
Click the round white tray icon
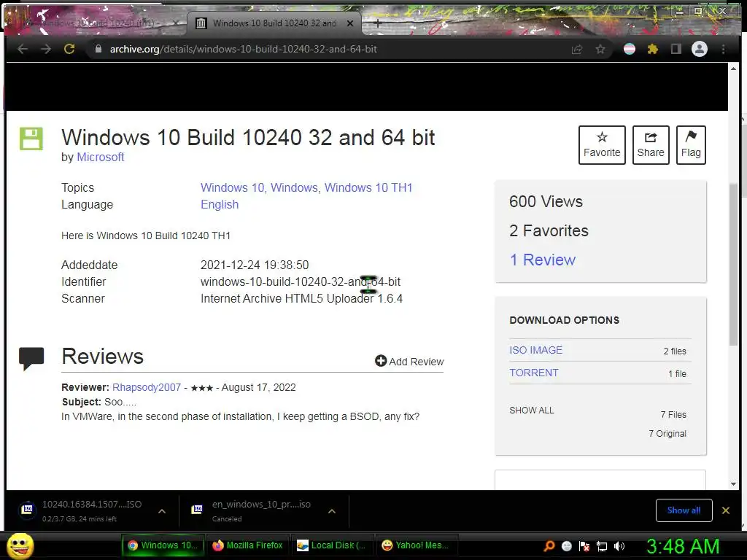[566, 546]
